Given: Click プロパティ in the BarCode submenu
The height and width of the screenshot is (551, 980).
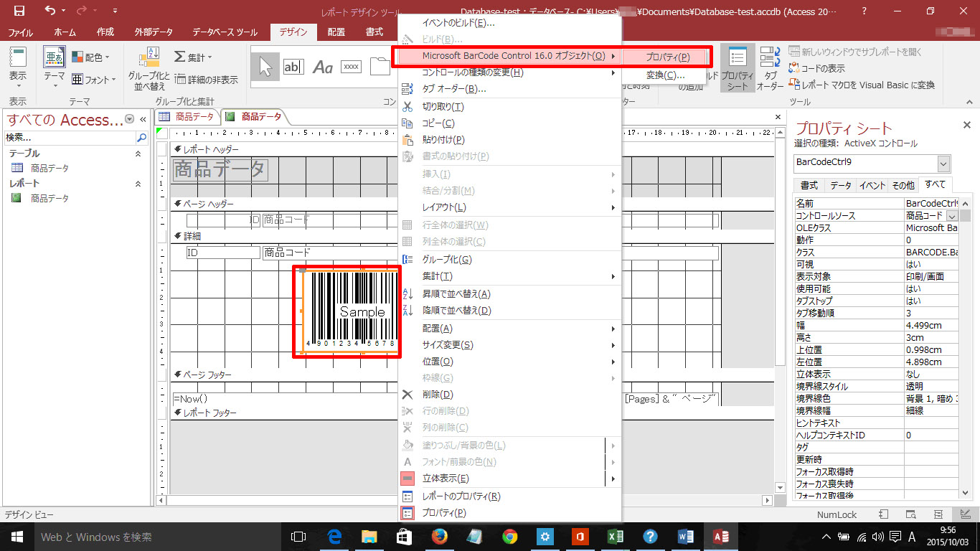Looking at the screenshot, I should point(666,57).
